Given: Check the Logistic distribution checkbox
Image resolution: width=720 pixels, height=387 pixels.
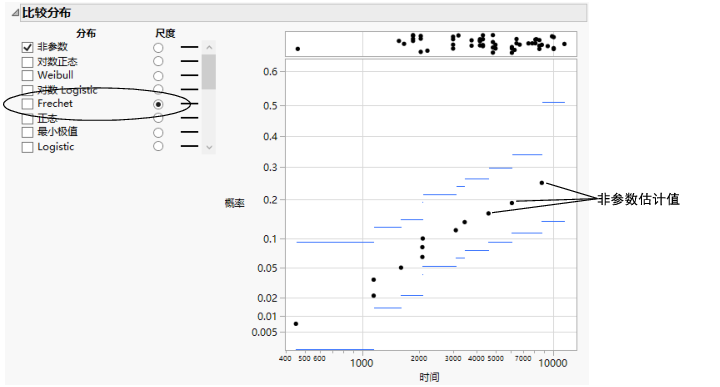Looking at the screenshot, I should pyautogui.click(x=28, y=147).
